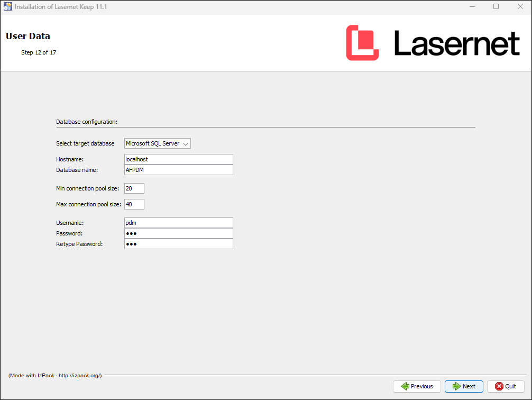Minimize the installer window
Screen dimensions: 532x400
tap(471, 7)
